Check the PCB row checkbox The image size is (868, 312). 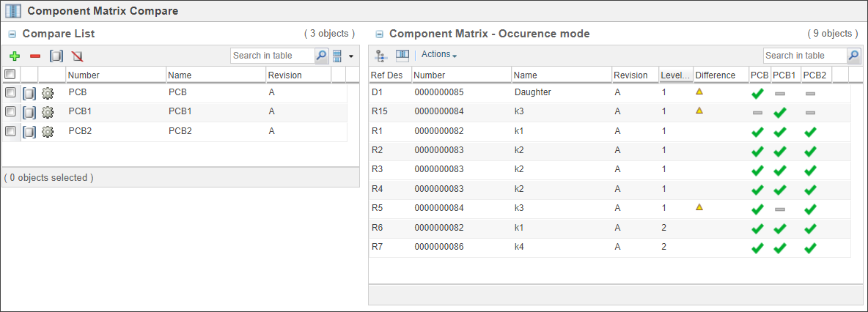(x=10, y=92)
